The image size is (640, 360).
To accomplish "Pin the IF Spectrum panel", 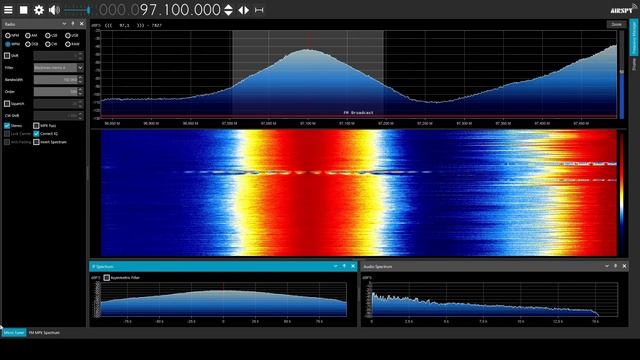I will tap(344, 266).
